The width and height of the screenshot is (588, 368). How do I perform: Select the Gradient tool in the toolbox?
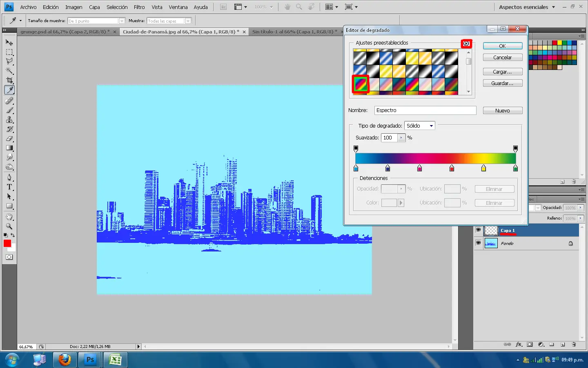tap(9, 148)
